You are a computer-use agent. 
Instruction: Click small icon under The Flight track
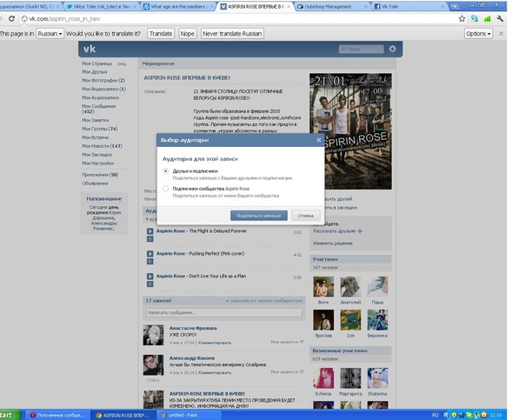coord(150,239)
